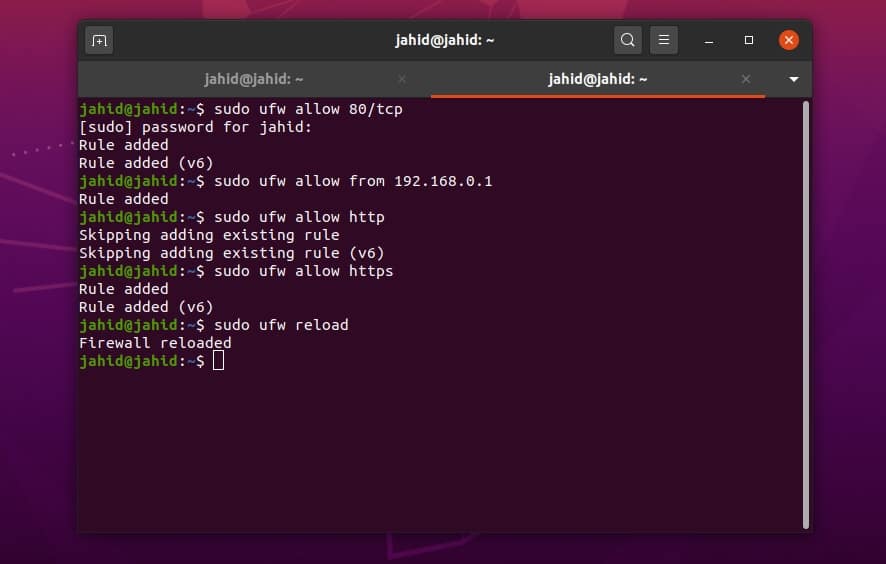Expand the tab list dropdown arrow
886x564 pixels.
[793, 79]
